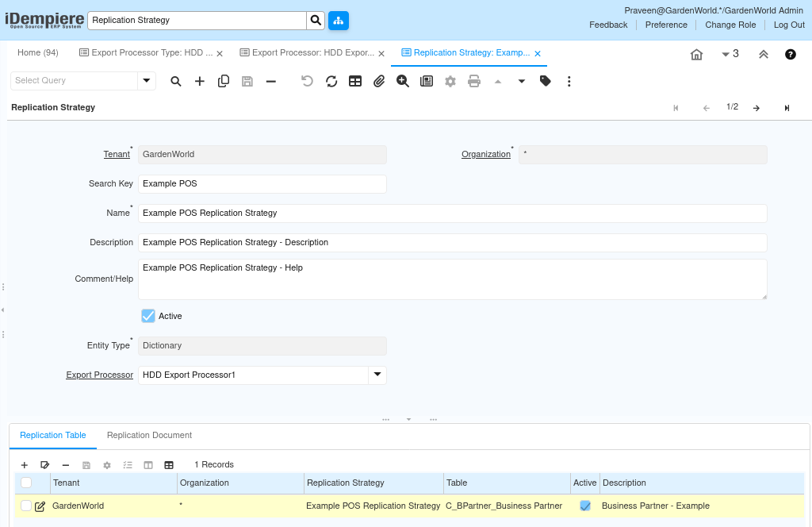Print using the printer icon
This screenshot has width=812, height=527.
pyautogui.click(x=474, y=82)
